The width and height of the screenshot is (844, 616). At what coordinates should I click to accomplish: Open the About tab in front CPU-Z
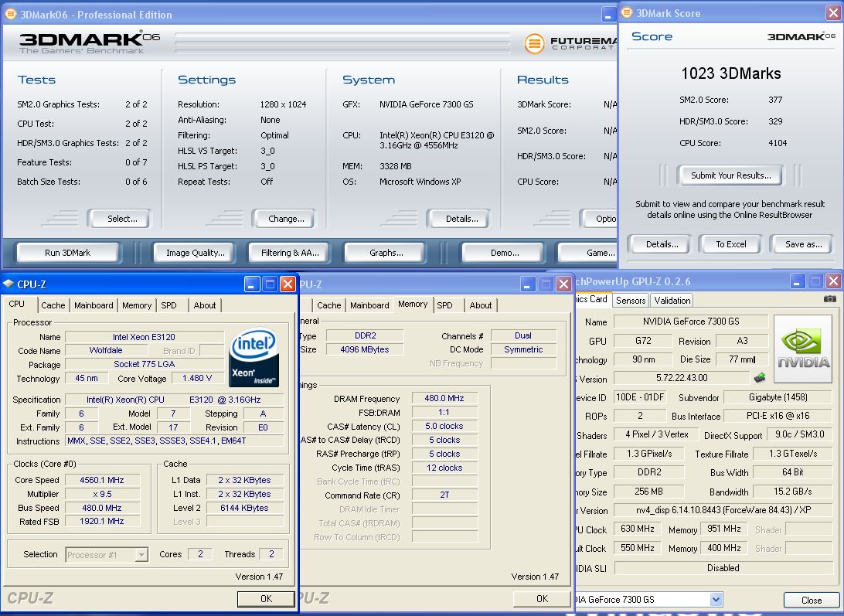click(205, 305)
